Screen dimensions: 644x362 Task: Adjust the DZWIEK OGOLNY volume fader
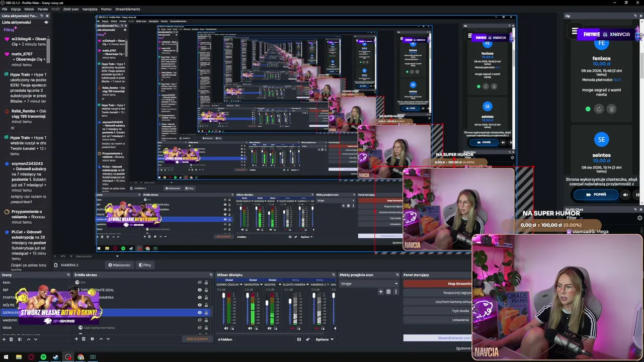(x=224, y=296)
